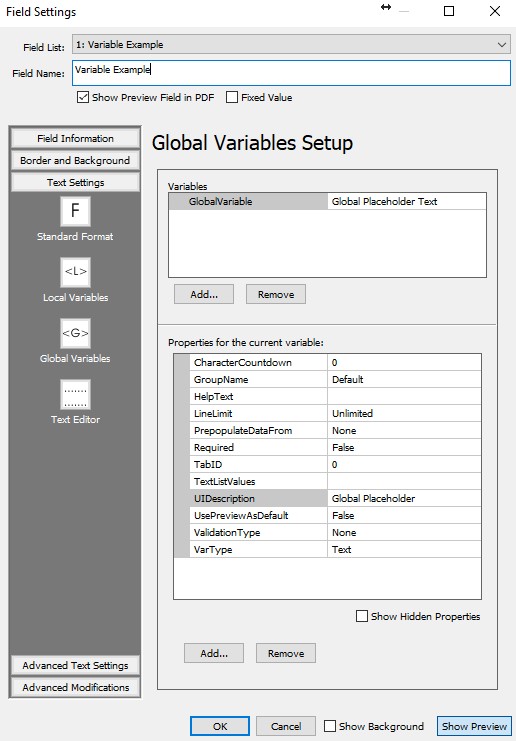Open Advanced Modifications section
Viewport: 516px width, 741px height.
tap(75, 687)
